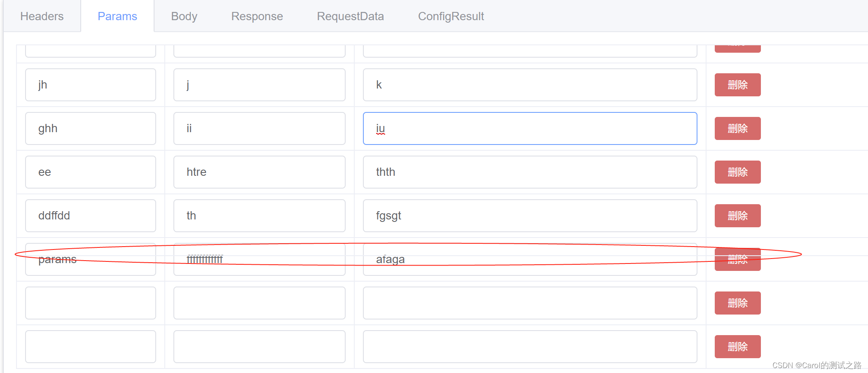Delete the ghh parameter row
Viewport: 868px width, 373px height.
pyautogui.click(x=737, y=128)
